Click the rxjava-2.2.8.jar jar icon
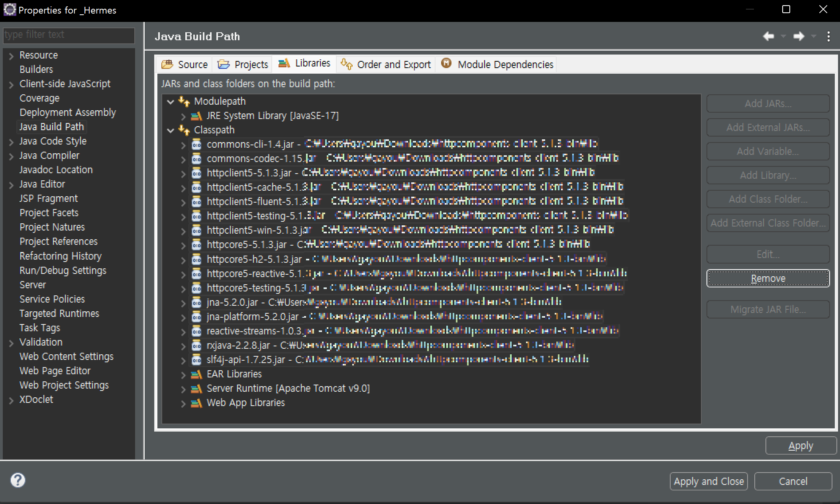 (x=196, y=345)
